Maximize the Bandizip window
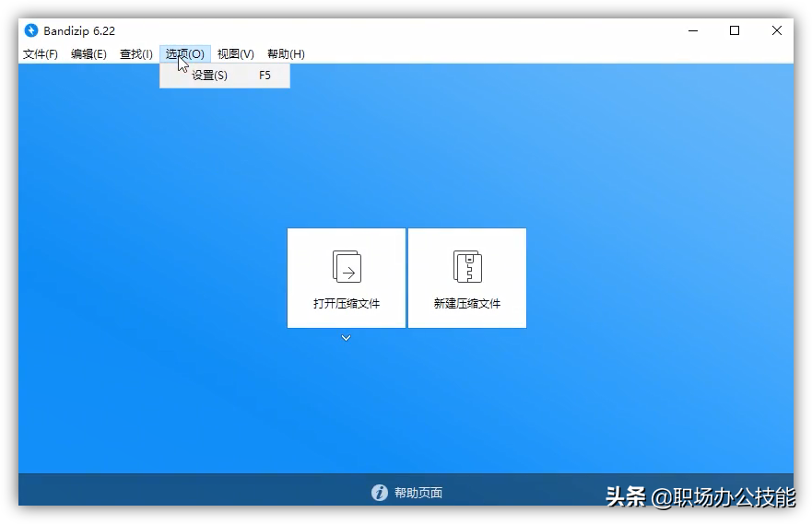The height and width of the screenshot is (524, 812). pyautogui.click(x=735, y=30)
